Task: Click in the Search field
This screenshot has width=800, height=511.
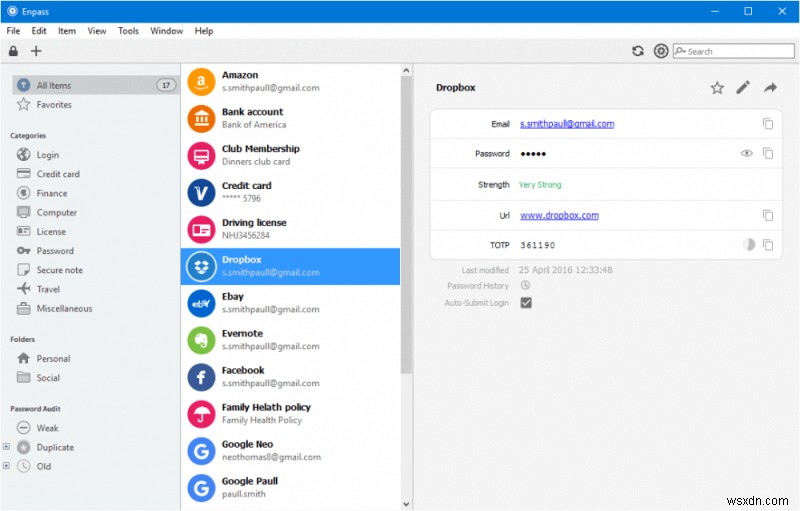Action: tap(734, 51)
